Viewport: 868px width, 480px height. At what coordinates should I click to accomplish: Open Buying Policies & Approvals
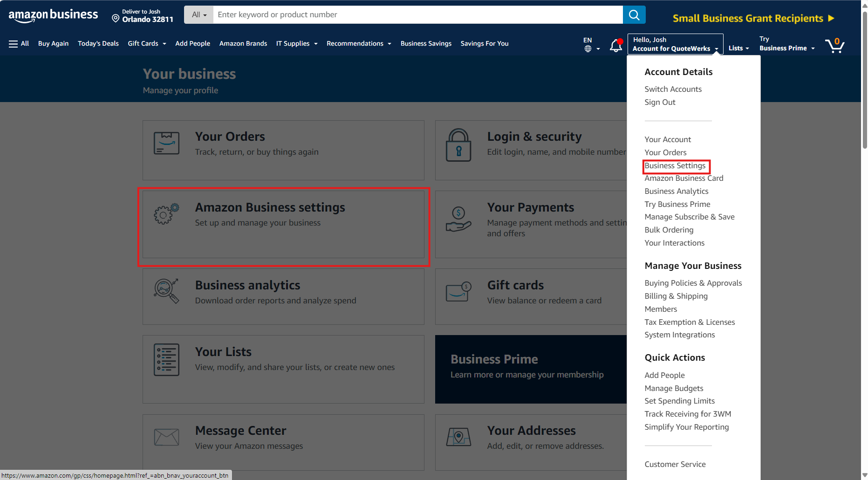[693, 283]
